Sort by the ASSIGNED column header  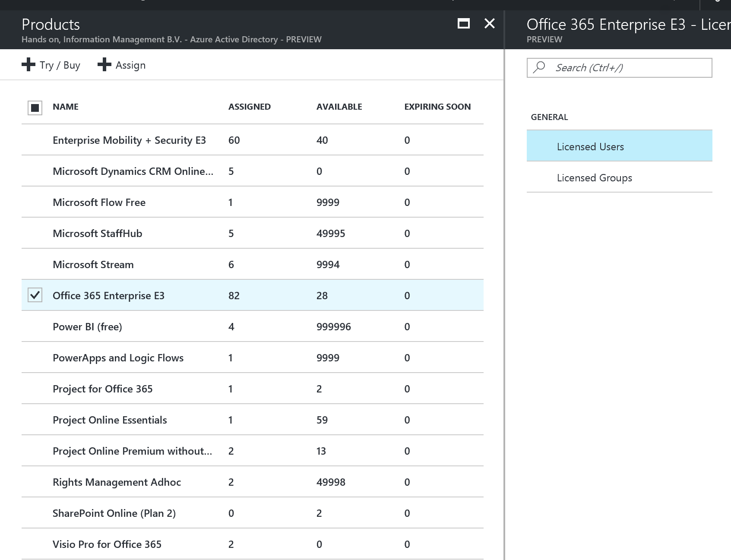point(249,107)
